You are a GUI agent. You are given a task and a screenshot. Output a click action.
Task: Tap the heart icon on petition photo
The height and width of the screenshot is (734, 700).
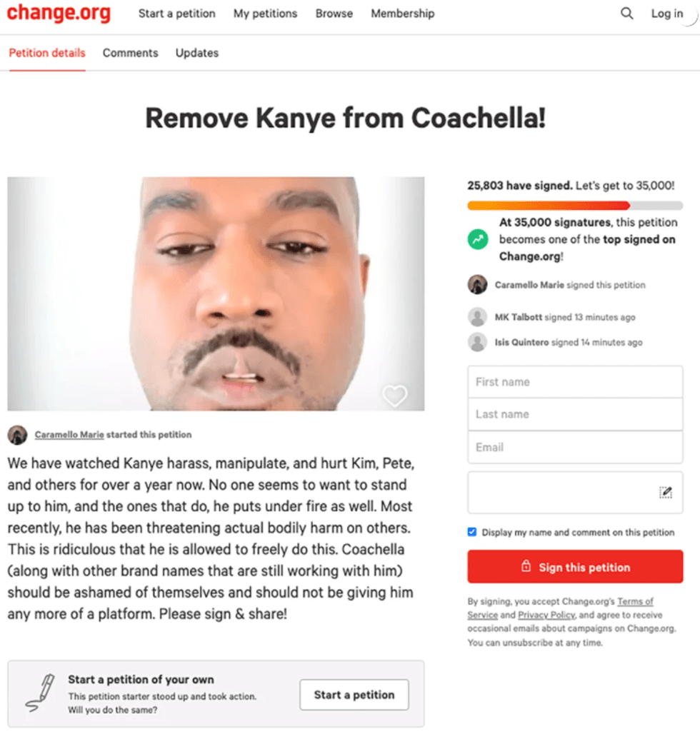point(395,396)
